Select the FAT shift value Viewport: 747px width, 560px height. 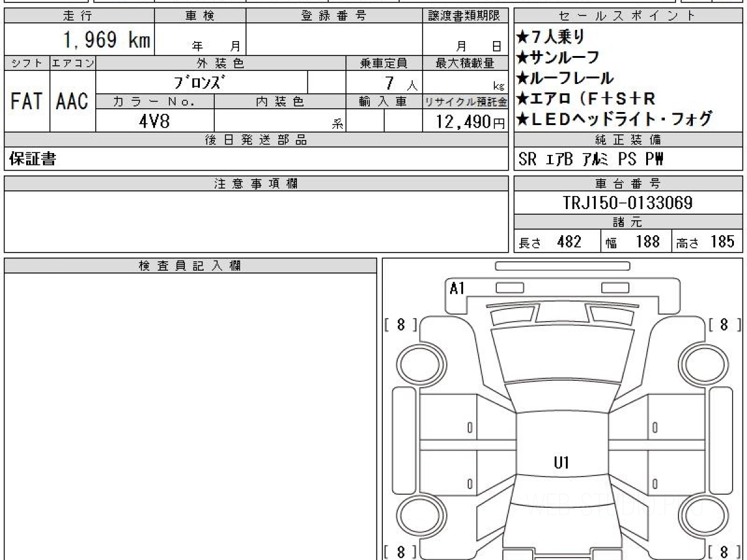pos(27,101)
